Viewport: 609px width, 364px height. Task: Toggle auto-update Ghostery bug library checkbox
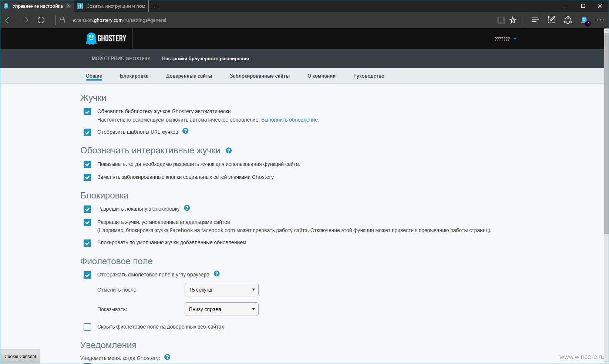[87, 112]
